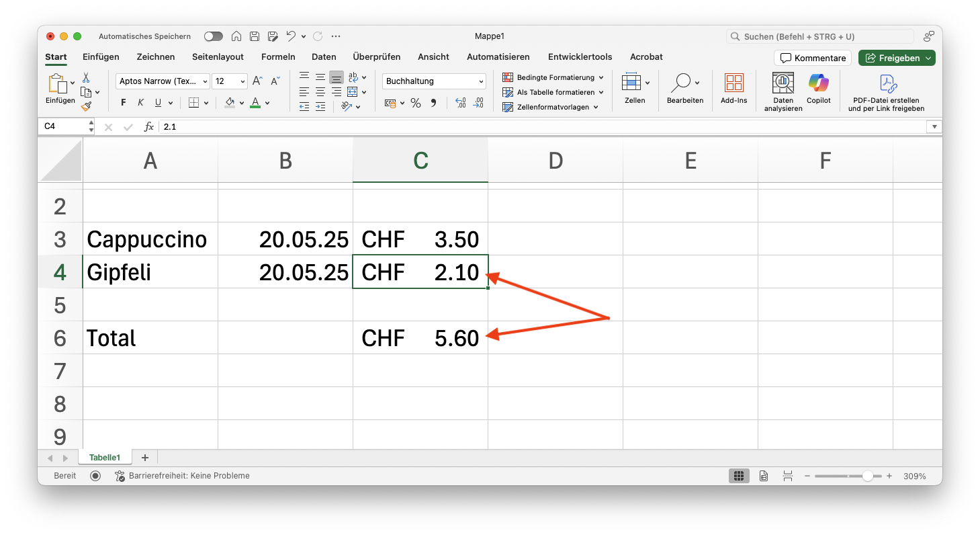Click the green Freigeben button
Screen dimensions: 980x535
(896, 58)
